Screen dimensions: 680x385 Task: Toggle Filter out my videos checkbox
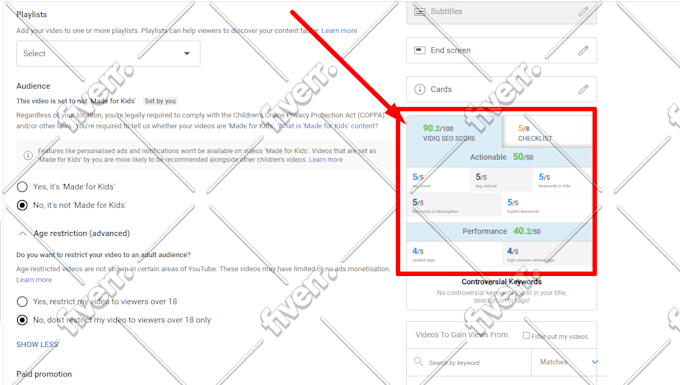tap(526, 336)
